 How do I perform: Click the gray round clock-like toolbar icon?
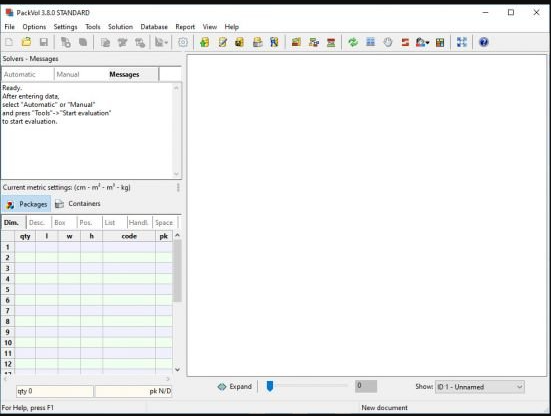(388, 42)
